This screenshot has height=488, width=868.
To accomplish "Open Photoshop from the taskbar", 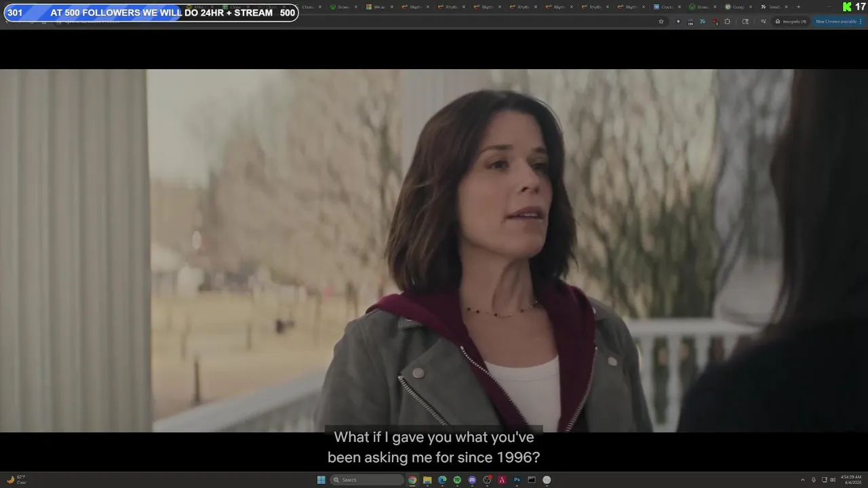I will [x=517, y=480].
